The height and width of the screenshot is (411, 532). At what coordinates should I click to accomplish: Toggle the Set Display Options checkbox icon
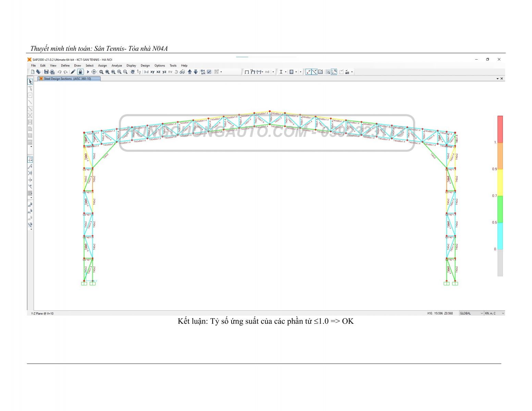point(209,72)
